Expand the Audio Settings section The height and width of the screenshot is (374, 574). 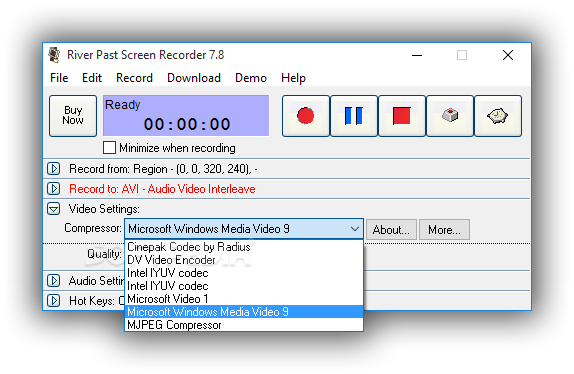(54, 281)
